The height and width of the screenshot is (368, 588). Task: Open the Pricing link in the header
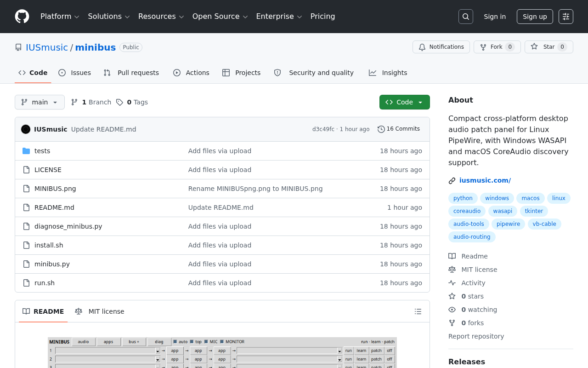point(322,17)
